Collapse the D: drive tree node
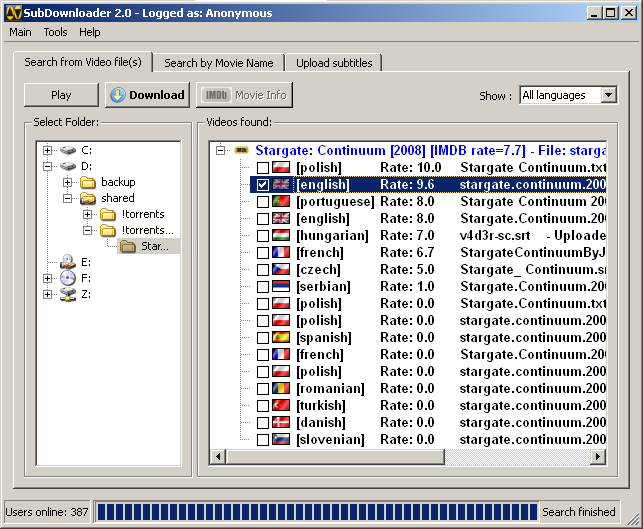The image size is (643, 529). (x=48, y=166)
